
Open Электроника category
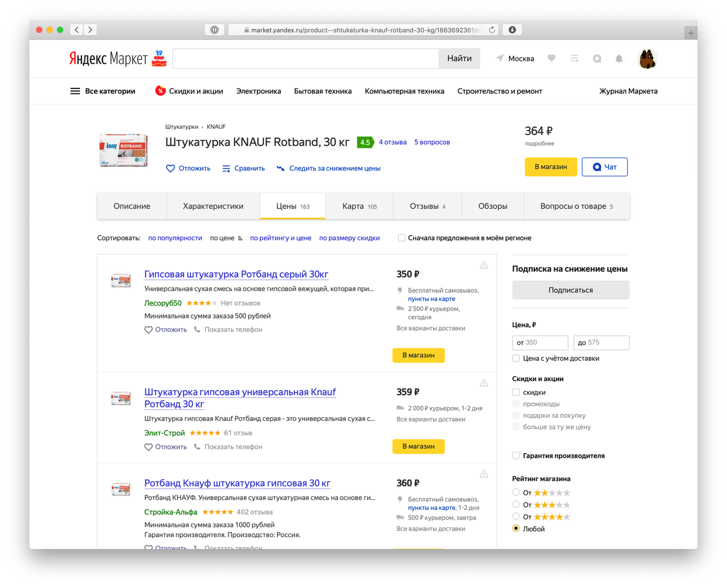tap(259, 91)
